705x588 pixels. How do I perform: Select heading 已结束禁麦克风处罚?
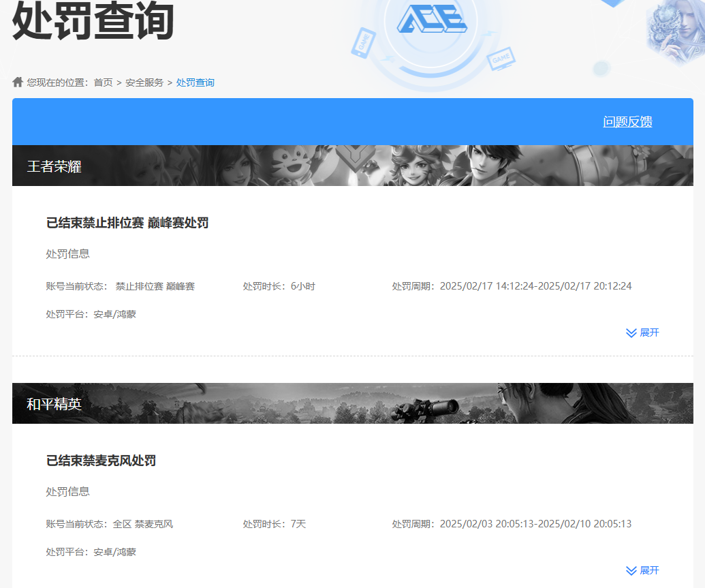tap(101, 461)
